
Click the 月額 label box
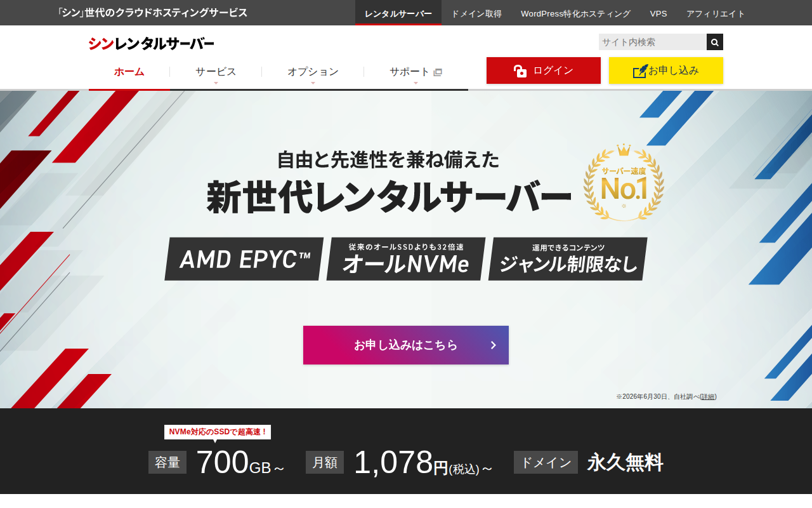point(325,462)
